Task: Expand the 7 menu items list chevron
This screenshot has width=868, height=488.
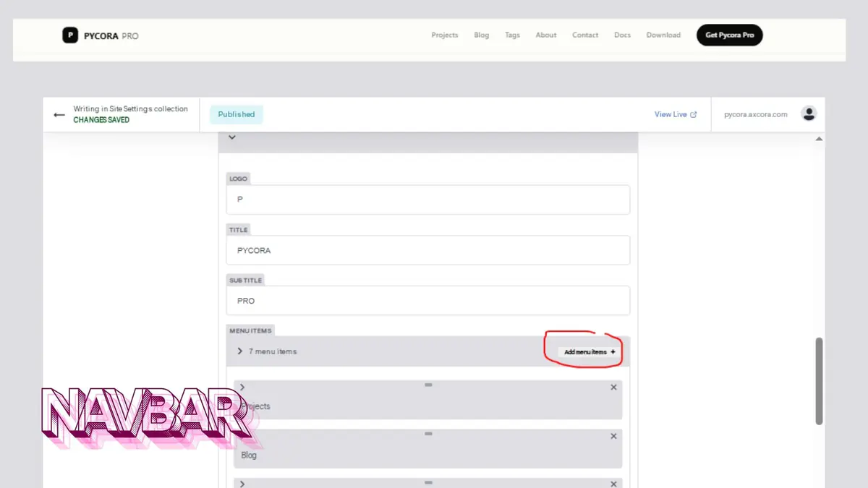Action: click(x=239, y=351)
